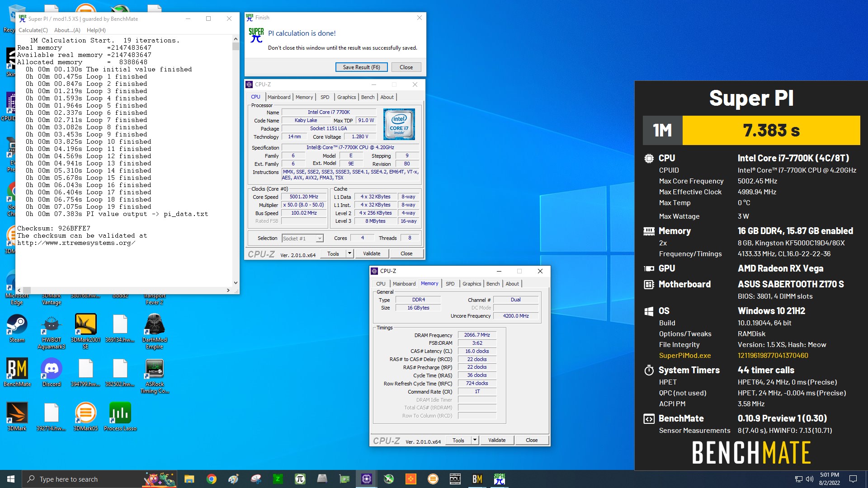Open Bench tab in upper CPU-Z

pos(368,97)
